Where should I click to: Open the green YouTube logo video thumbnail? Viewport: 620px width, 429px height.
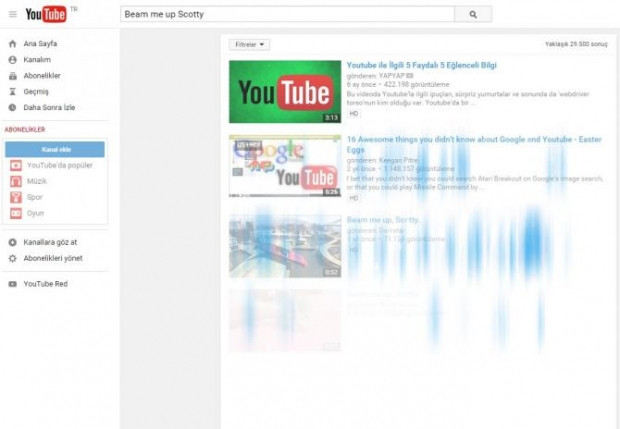[285, 92]
